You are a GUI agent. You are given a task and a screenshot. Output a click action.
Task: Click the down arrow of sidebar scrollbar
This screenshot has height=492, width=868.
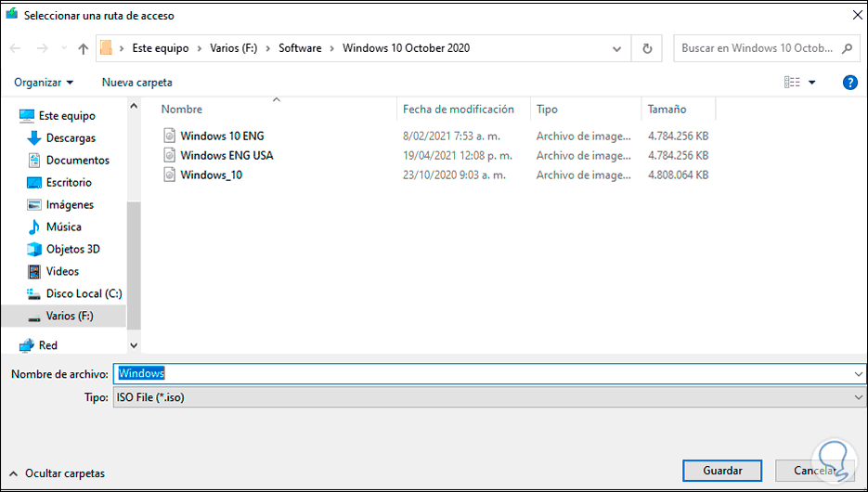pyautogui.click(x=134, y=345)
